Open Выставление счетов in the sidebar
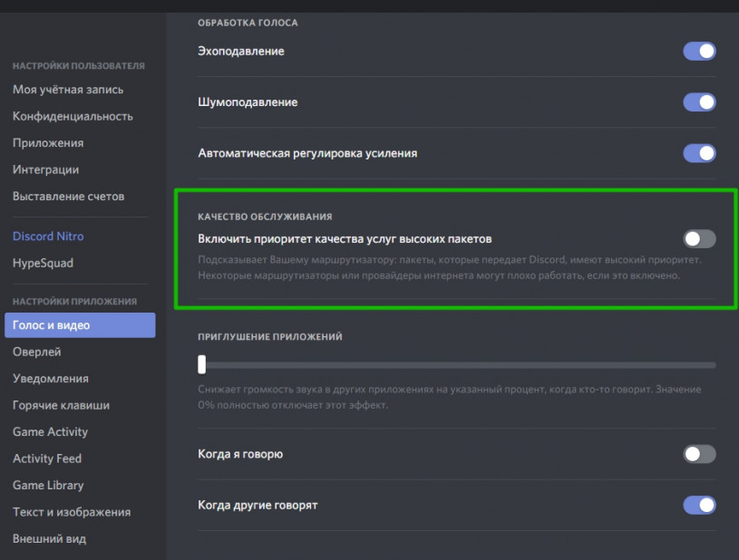The height and width of the screenshot is (560, 739). 68,197
